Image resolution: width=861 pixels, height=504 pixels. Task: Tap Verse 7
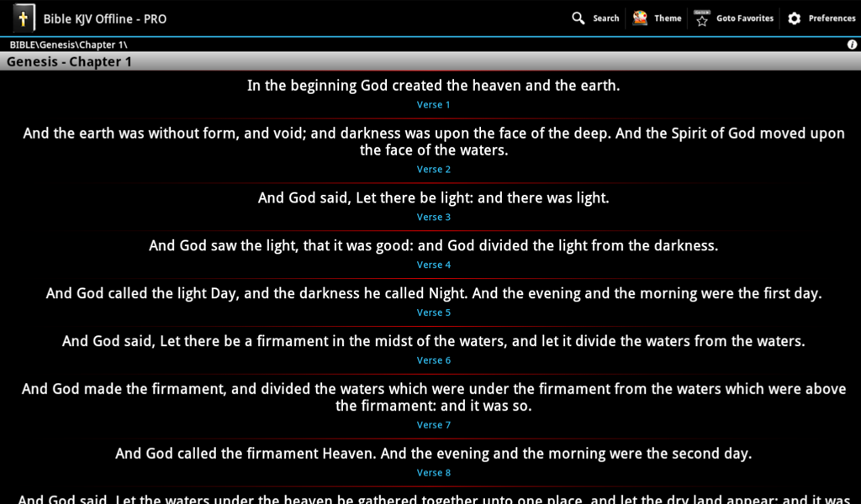pos(433,424)
